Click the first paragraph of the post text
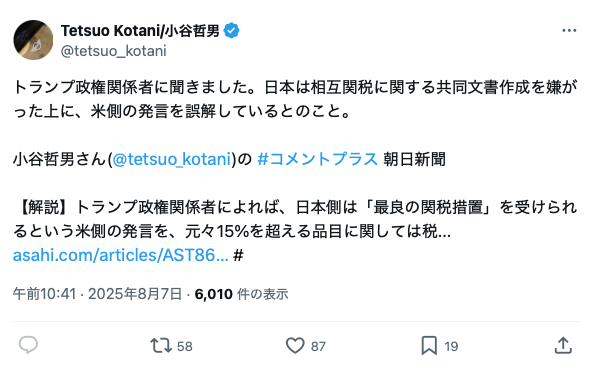The image size is (593, 376). (295, 99)
